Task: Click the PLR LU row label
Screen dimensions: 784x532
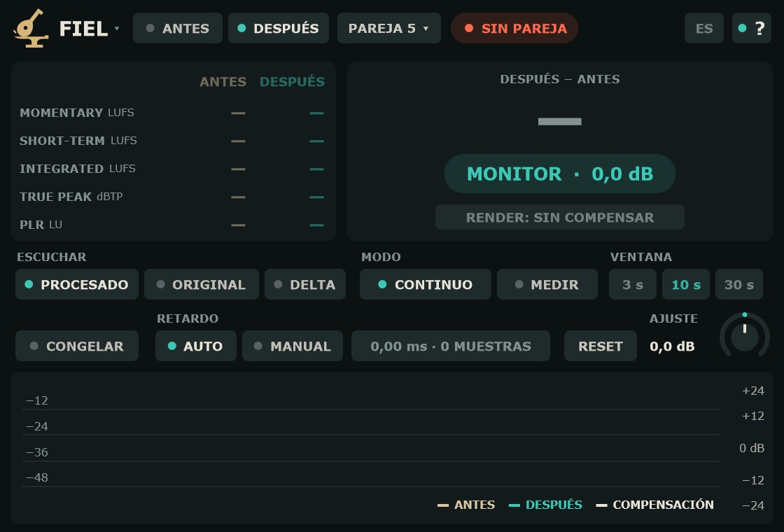Action: point(41,225)
